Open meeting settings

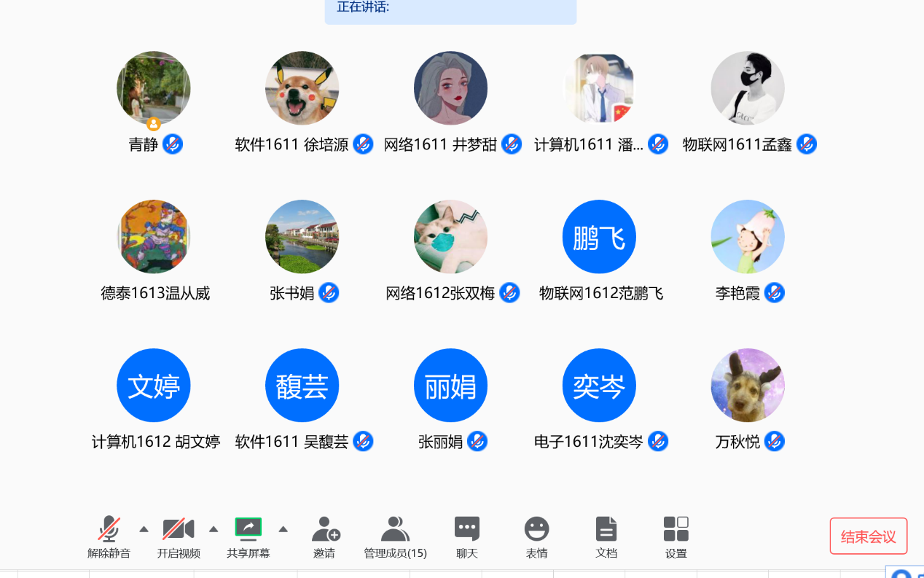676,529
